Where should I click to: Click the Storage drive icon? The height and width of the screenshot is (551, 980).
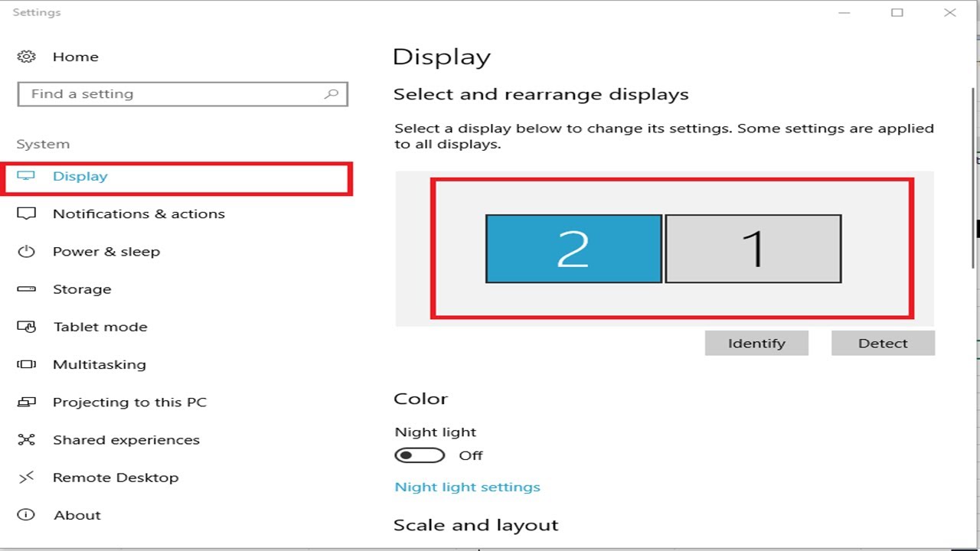coord(27,289)
